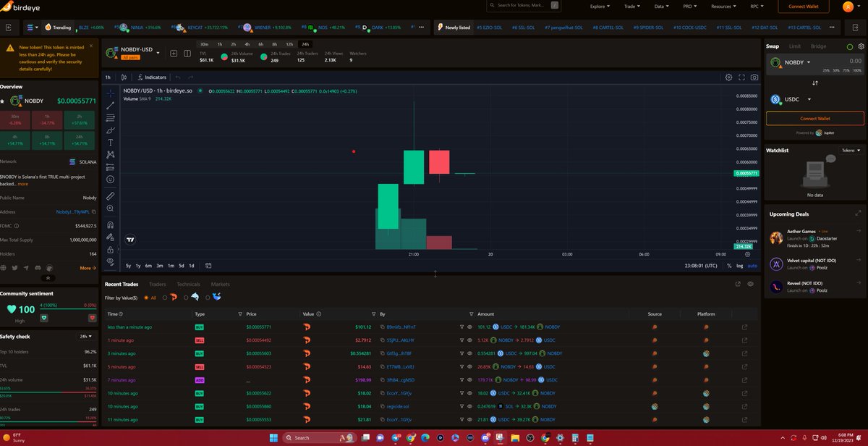The height and width of the screenshot is (446, 868).
Task: Click More link under Holders
Action: [x=87, y=268]
